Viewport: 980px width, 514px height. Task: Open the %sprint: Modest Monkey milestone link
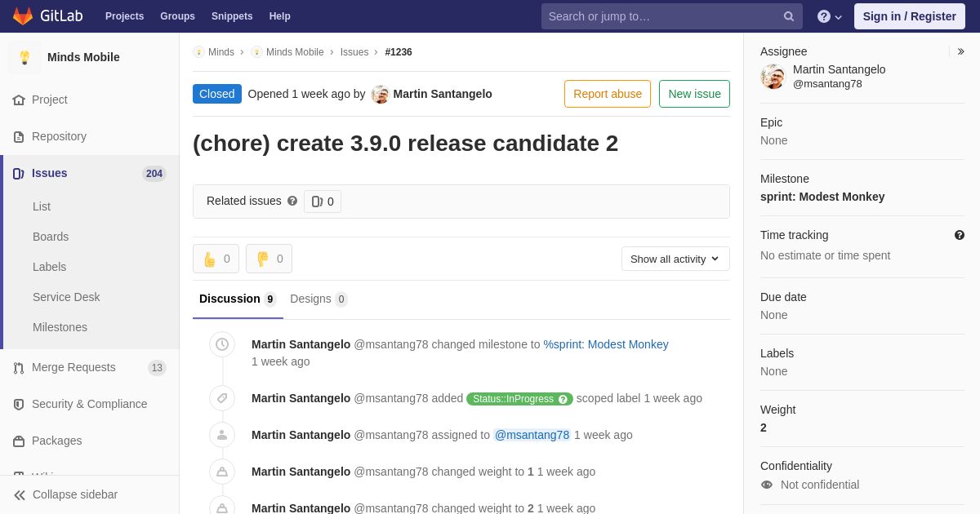[606, 344]
